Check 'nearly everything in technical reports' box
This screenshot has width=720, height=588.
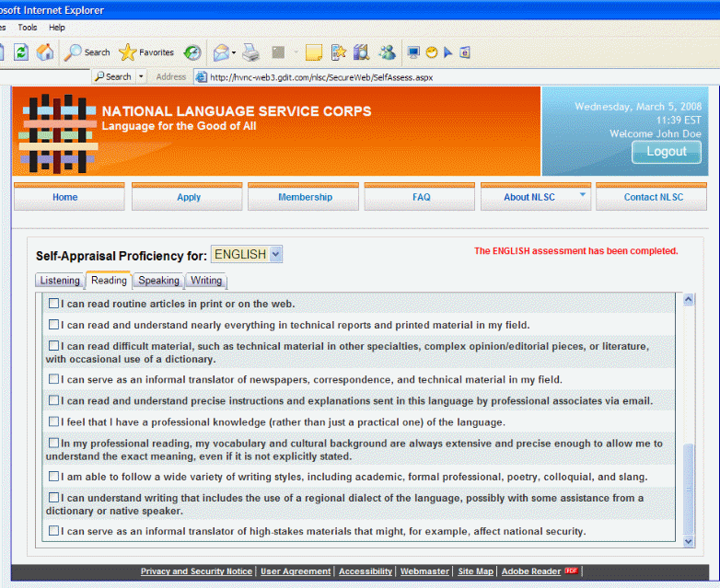tap(53, 325)
